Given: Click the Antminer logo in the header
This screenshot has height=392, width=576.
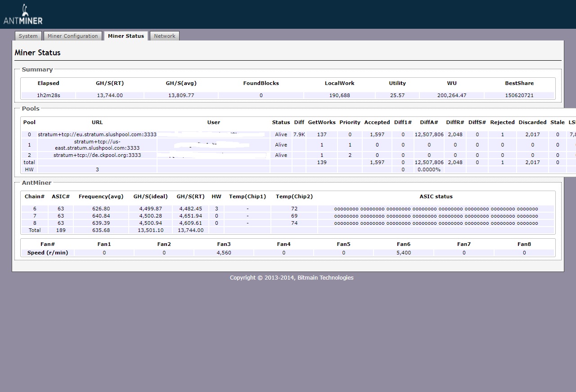Looking at the screenshot, I should tap(23, 14).
